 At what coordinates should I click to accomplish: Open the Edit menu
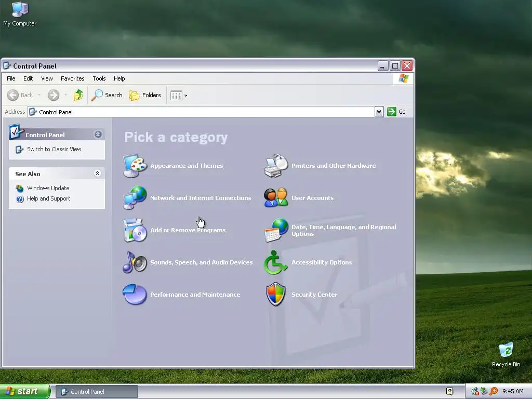tap(28, 78)
